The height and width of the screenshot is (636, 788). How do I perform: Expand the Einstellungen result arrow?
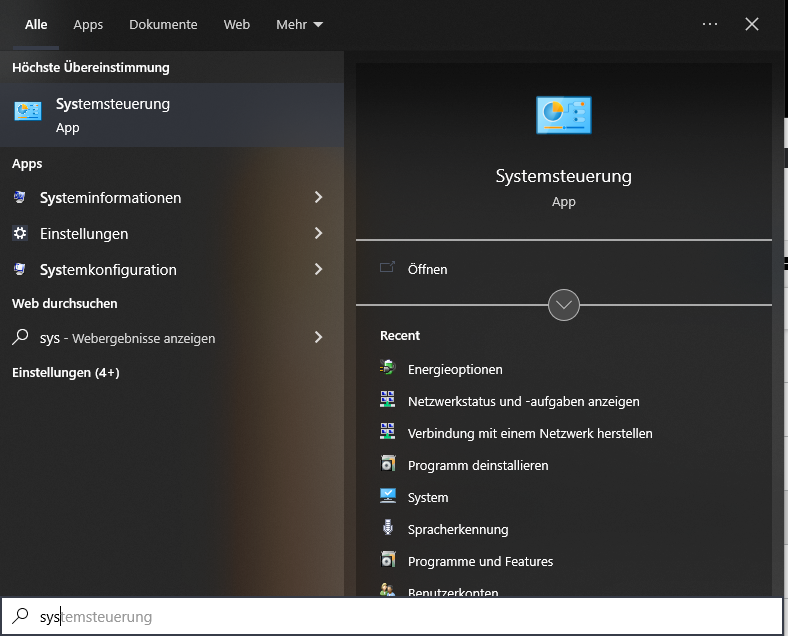point(319,233)
